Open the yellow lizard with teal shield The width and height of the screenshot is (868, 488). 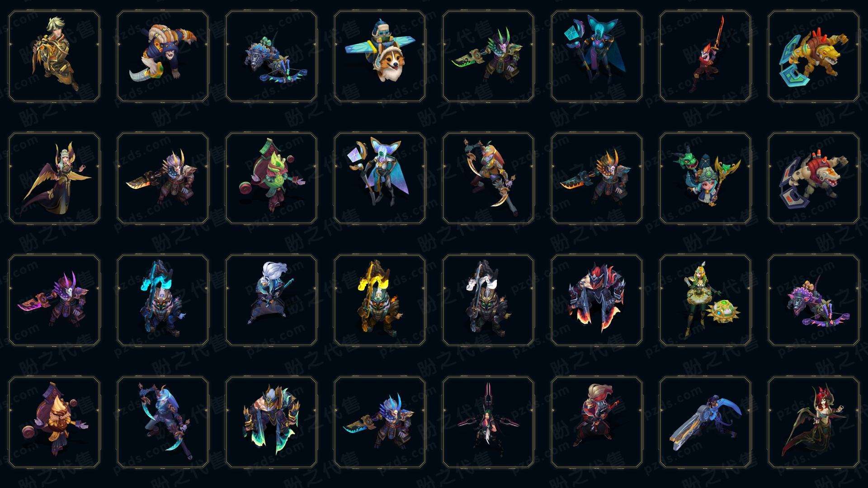(814, 56)
